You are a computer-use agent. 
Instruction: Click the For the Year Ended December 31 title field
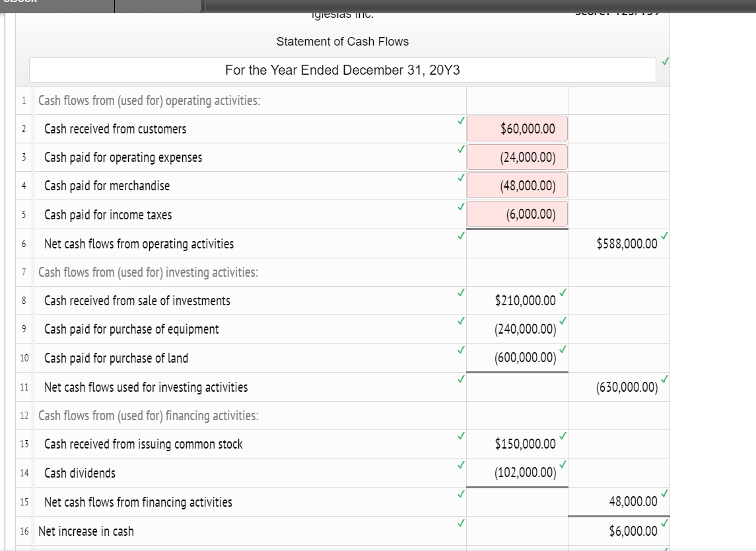coord(342,69)
